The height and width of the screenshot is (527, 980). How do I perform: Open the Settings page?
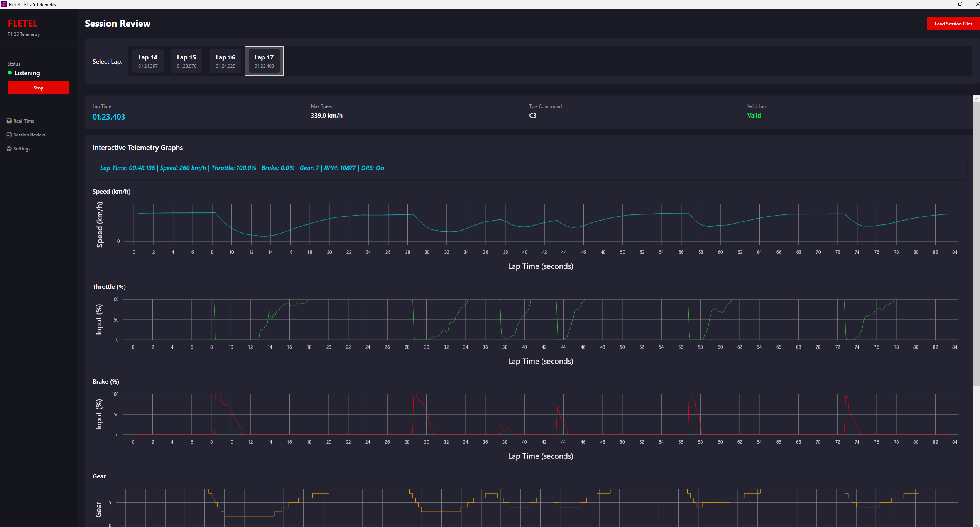[22, 149]
